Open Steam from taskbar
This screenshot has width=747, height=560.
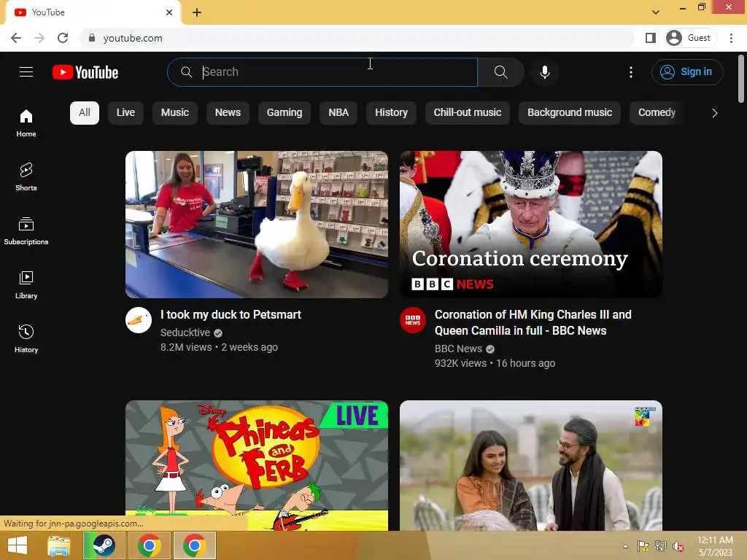tap(104, 545)
